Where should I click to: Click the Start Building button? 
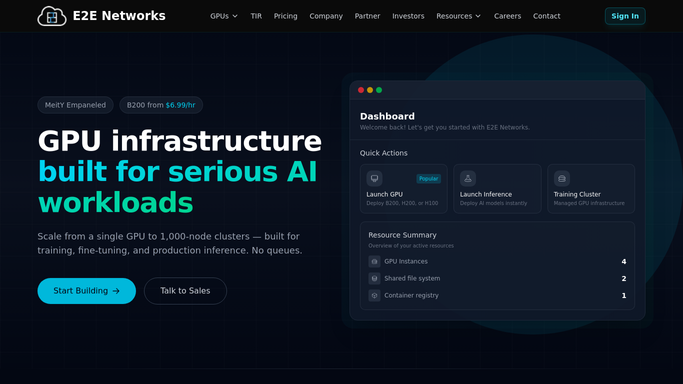click(87, 291)
